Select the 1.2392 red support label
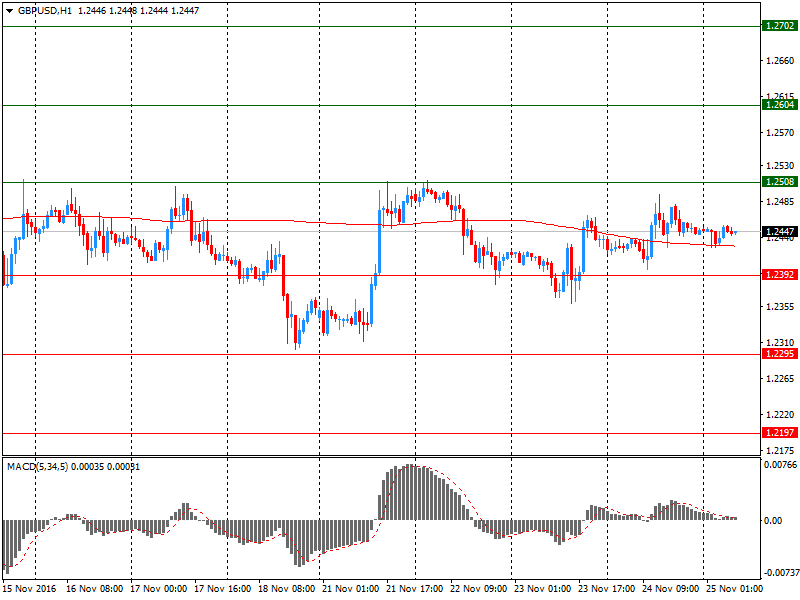The width and height of the screenshot is (800, 600). 780,275
